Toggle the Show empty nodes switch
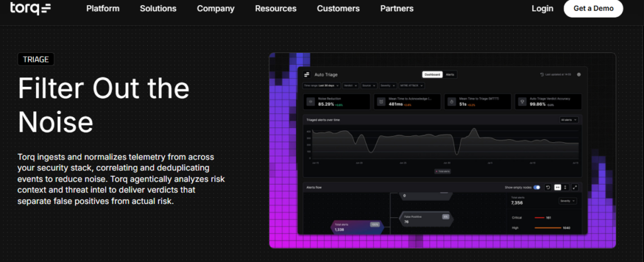644x262 pixels. (x=537, y=187)
